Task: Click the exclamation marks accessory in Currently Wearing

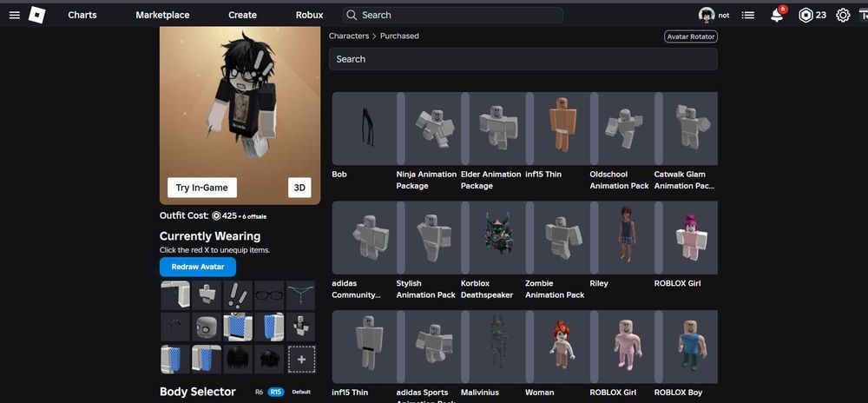Action: point(238,295)
